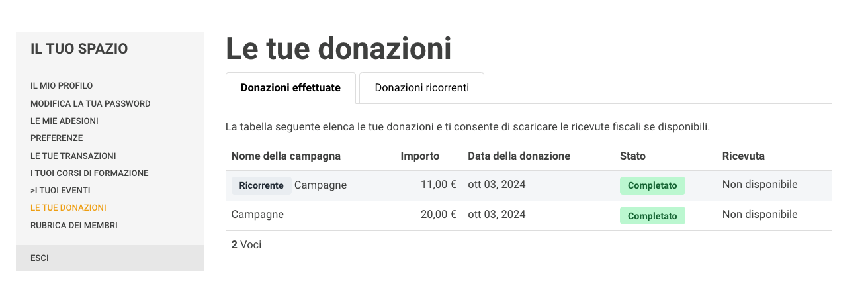
Task: Open Rubrica dei membri
Action: pyautogui.click(x=74, y=225)
